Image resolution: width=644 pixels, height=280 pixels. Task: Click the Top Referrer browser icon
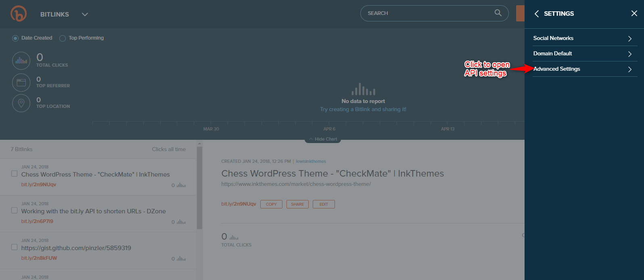click(x=21, y=82)
